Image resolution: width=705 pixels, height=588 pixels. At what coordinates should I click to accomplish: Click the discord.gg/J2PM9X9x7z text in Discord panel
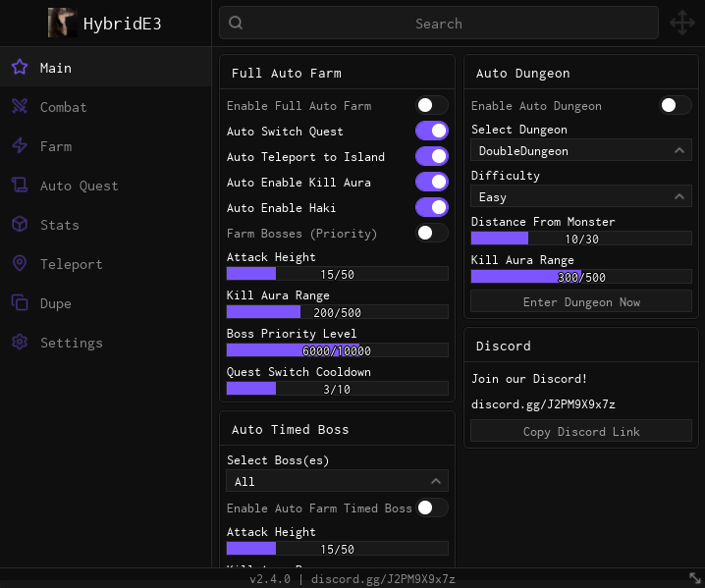coord(543,404)
